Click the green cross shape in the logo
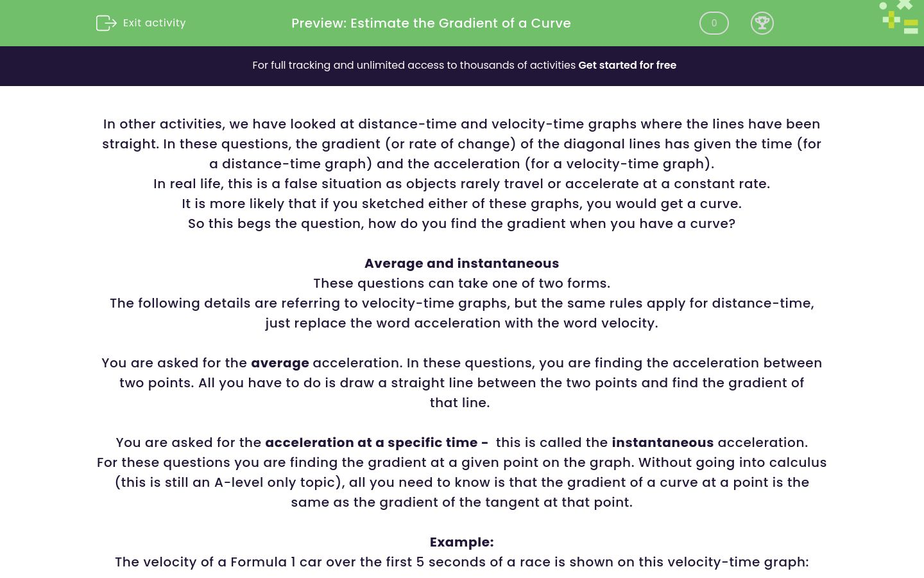 pyautogui.click(x=905, y=5)
